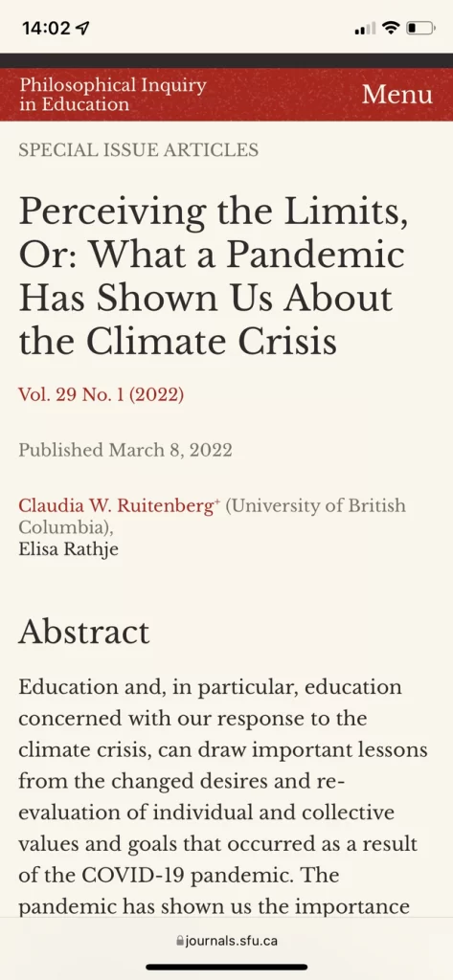The width and height of the screenshot is (453, 980).
Task: Tap the Abstract heading
Action: tap(84, 633)
